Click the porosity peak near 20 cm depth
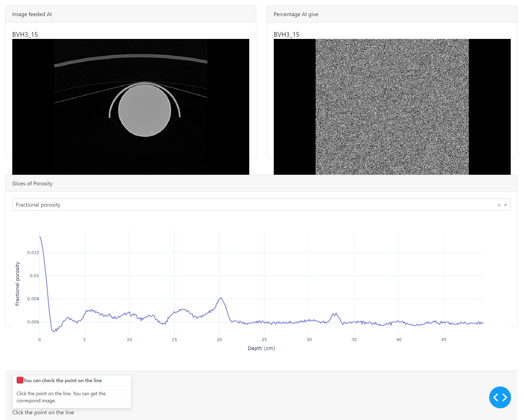The height and width of the screenshot is (420, 523). (221, 298)
